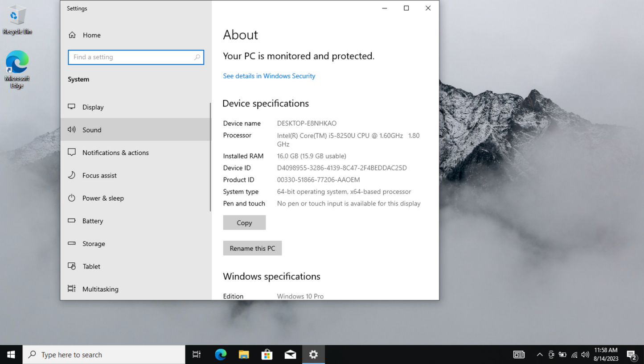Select the Battery icon in sidebar
This screenshot has width=644, height=364.
pos(72,221)
